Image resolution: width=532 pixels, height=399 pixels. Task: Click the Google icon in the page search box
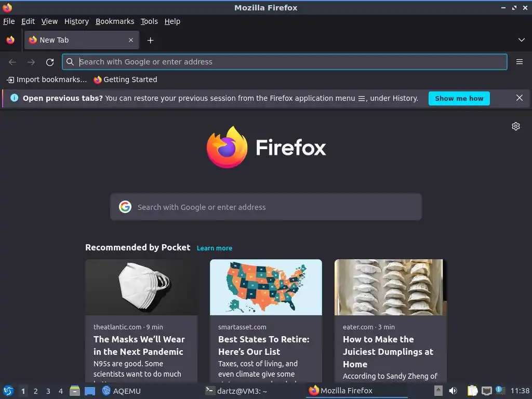[125, 207]
